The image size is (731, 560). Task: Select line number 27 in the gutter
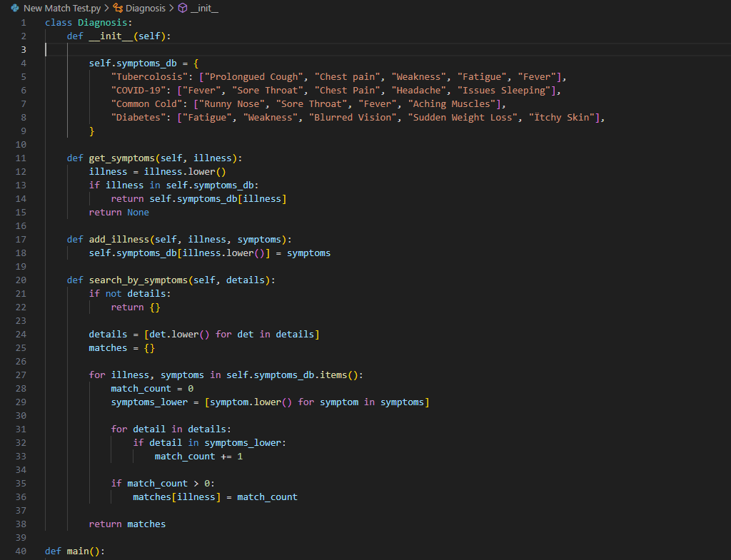(x=21, y=375)
